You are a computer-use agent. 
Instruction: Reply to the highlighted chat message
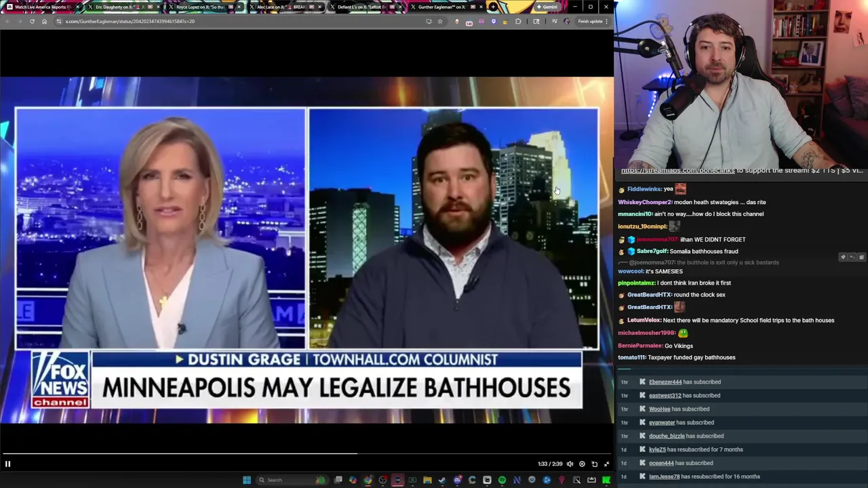tap(852, 257)
